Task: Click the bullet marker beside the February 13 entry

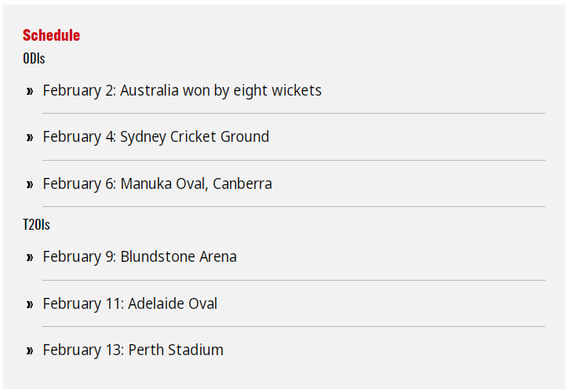Action: click(30, 351)
